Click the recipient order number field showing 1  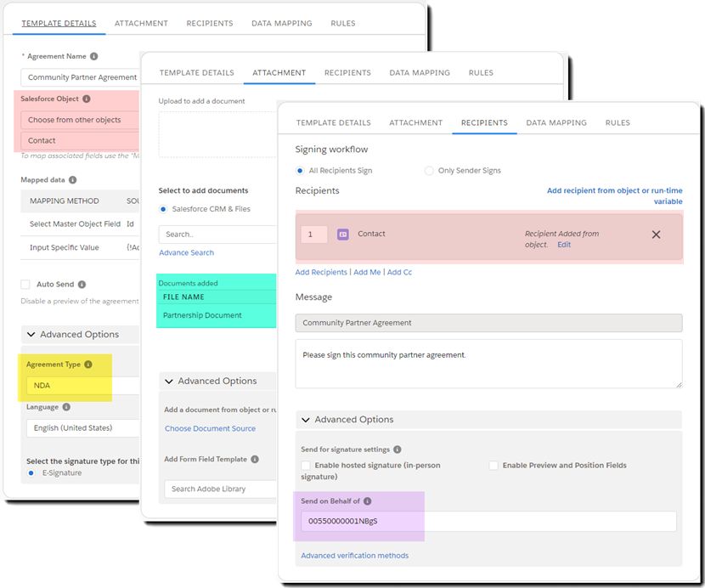(313, 234)
